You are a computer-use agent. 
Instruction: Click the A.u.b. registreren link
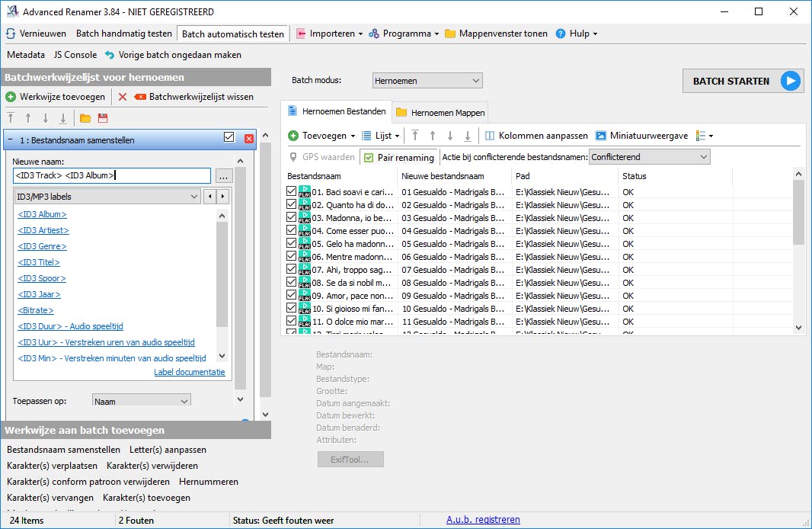click(483, 520)
